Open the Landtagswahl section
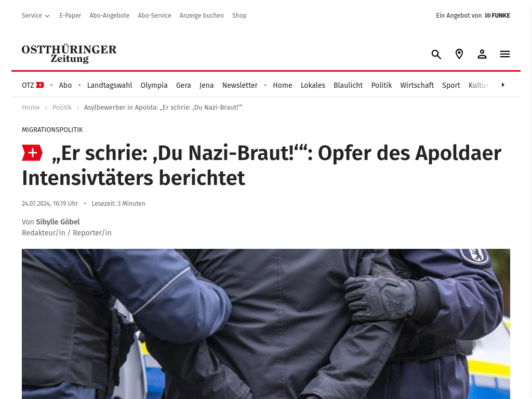 (110, 85)
